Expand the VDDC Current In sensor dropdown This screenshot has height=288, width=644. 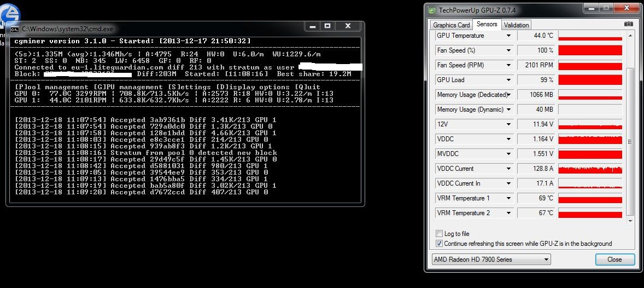coord(508,183)
